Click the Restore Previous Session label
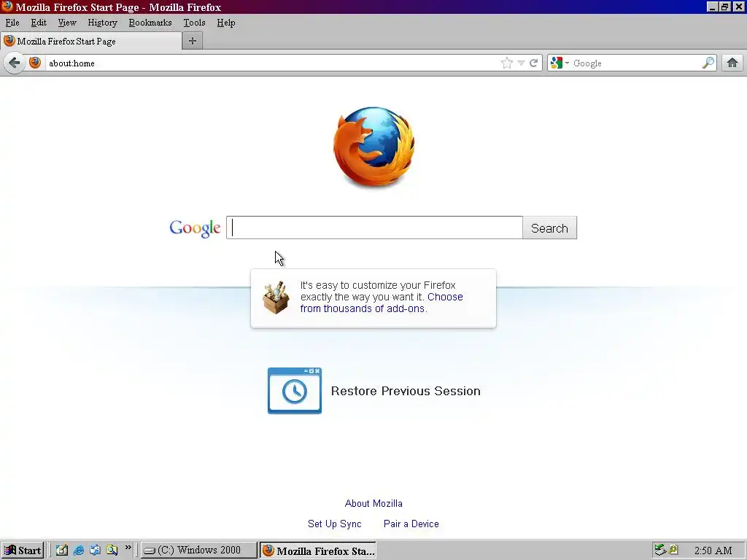 pyautogui.click(x=406, y=391)
